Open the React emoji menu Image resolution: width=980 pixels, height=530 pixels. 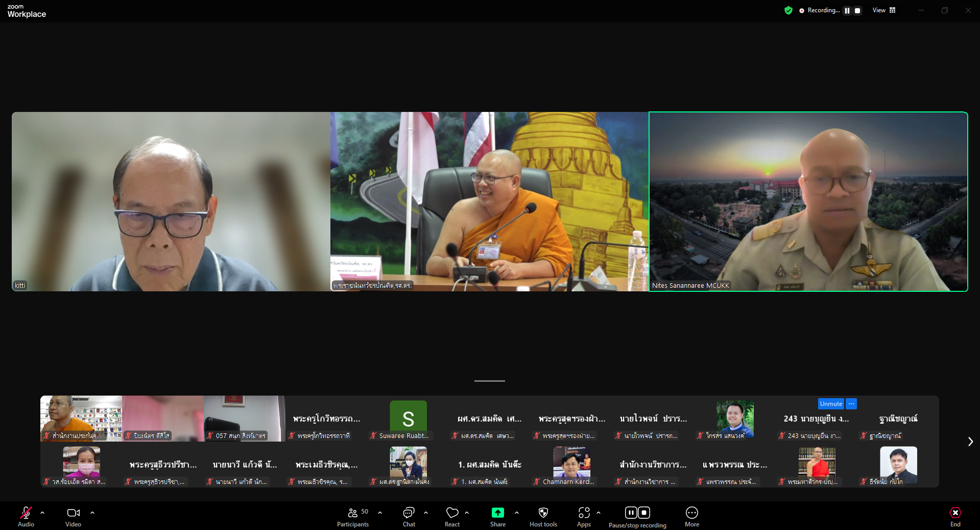coord(452,513)
